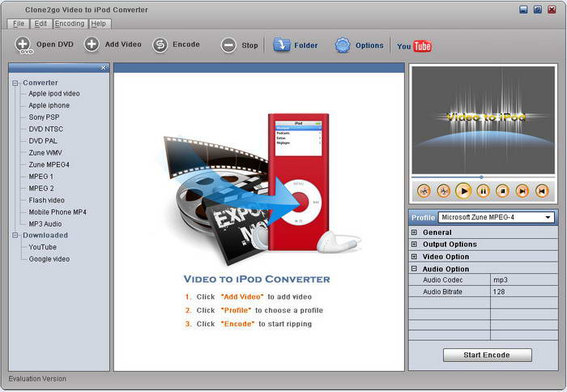Select MP3 Audio profile
Viewport: 567px width, 392px height.
pyautogui.click(x=45, y=224)
